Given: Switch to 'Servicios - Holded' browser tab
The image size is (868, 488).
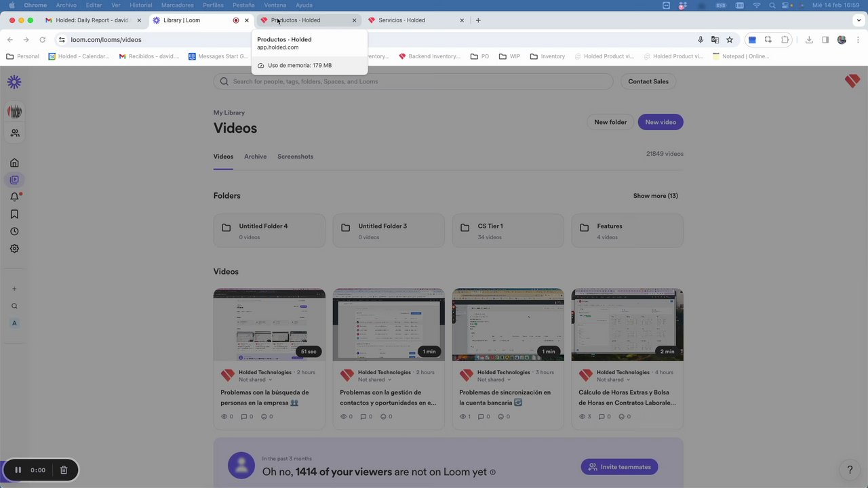Looking at the screenshot, I should [x=417, y=20].
